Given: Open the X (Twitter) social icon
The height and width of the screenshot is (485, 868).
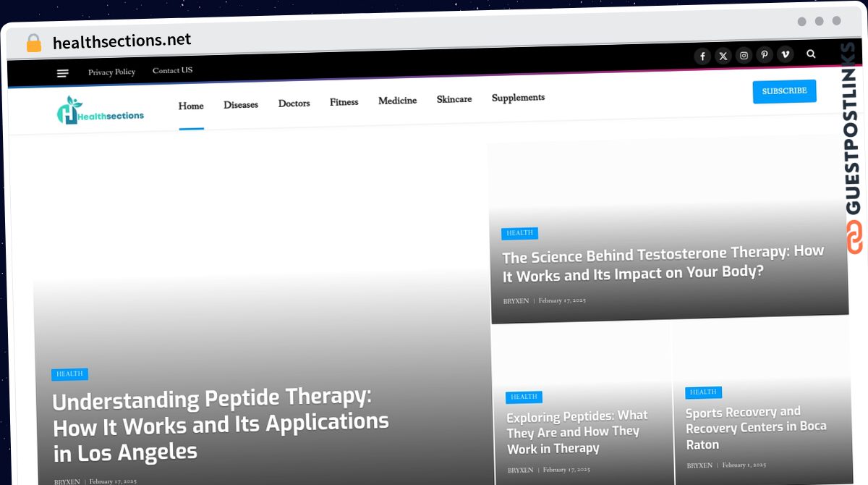Looking at the screenshot, I should click(723, 56).
